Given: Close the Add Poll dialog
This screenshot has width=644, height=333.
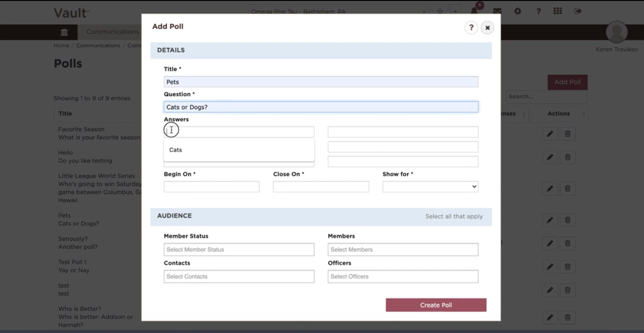Looking at the screenshot, I should pos(487,28).
